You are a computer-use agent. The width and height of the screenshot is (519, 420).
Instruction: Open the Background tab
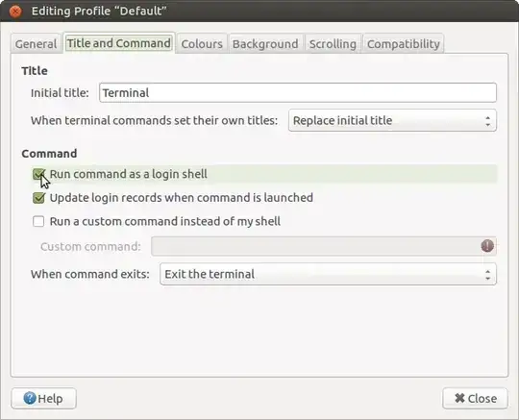[265, 43]
